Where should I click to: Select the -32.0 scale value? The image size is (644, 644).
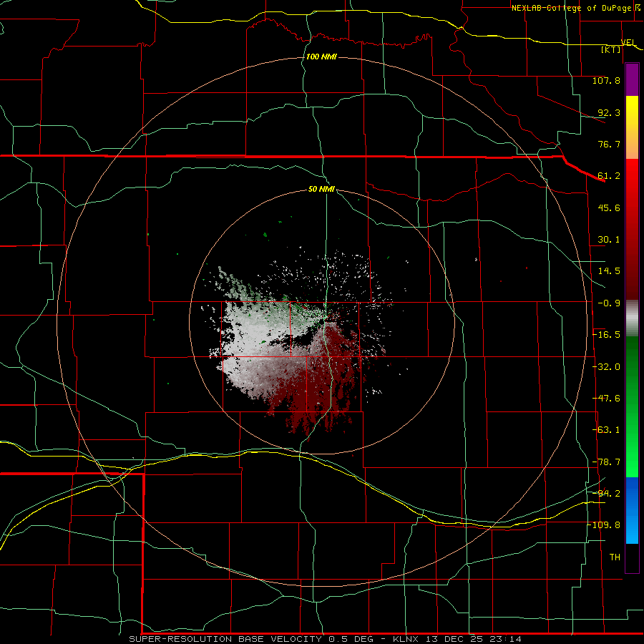pos(606,367)
